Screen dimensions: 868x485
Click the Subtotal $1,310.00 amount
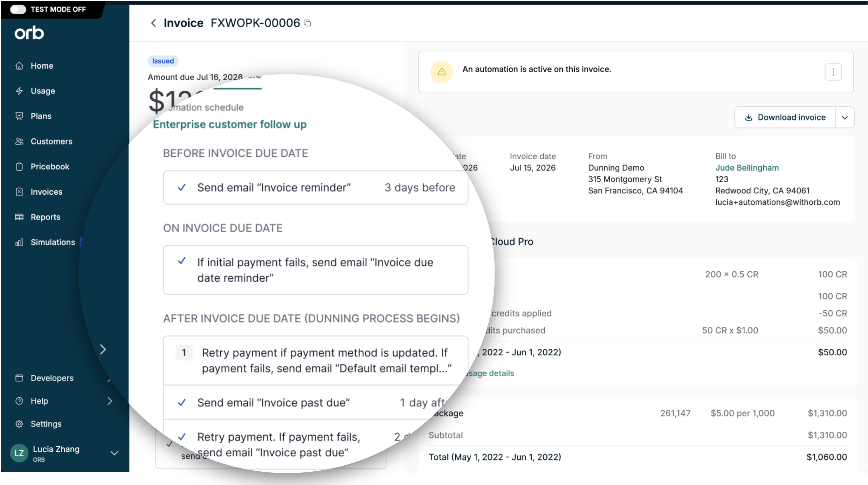click(x=827, y=436)
